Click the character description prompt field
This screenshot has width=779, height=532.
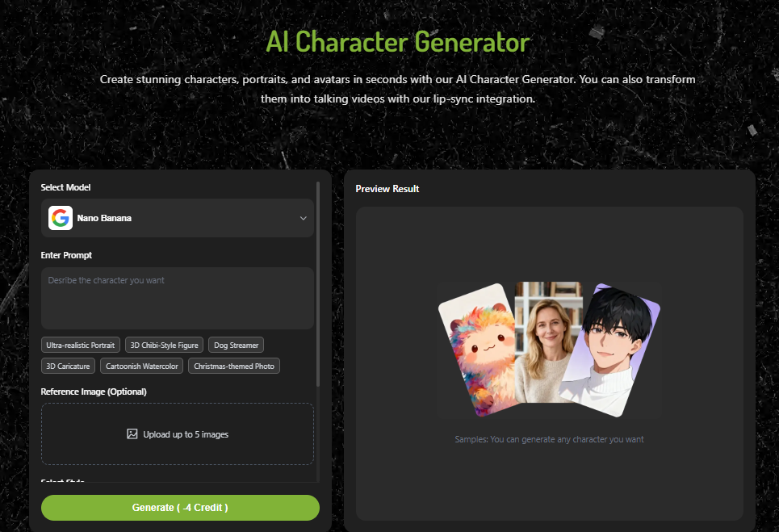click(178, 297)
